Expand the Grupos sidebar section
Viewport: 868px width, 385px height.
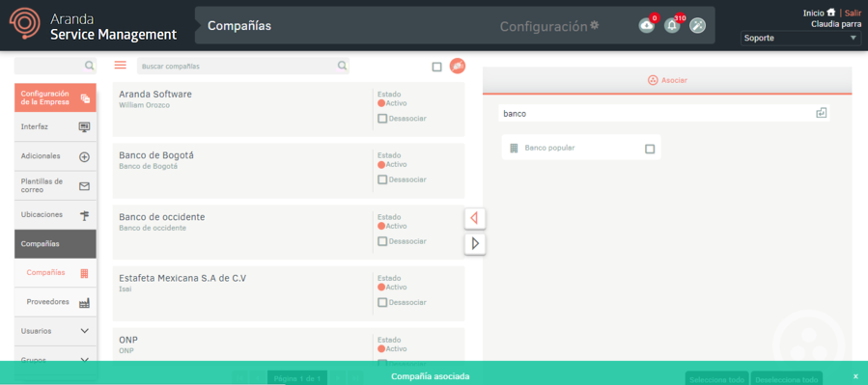55,360
